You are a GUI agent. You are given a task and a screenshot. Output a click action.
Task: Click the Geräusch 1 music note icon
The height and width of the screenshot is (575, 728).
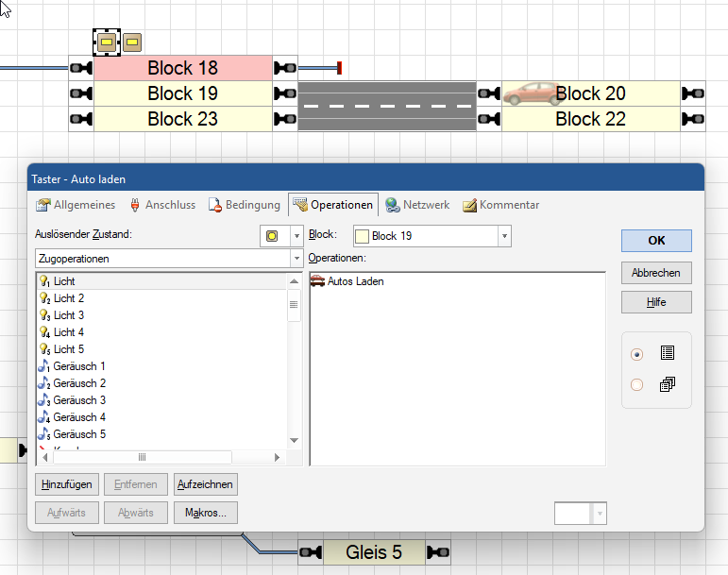pyautogui.click(x=43, y=366)
